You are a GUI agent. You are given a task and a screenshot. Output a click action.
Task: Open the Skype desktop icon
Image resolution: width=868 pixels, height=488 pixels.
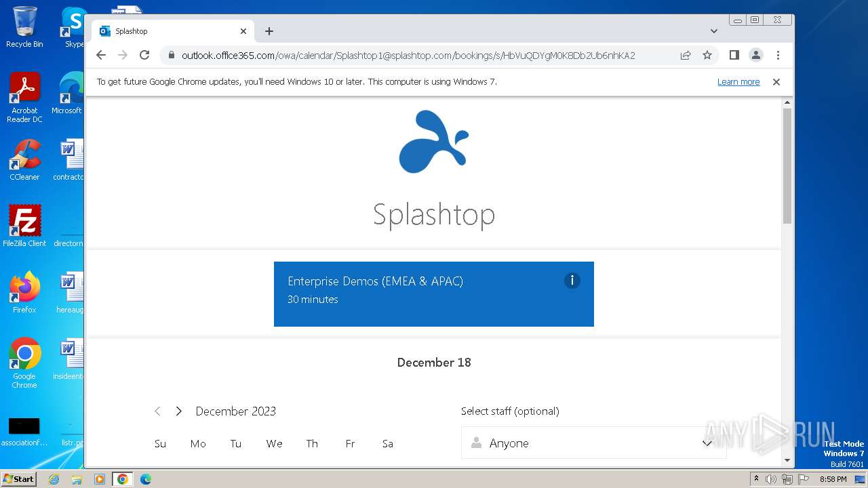pos(74,27)
